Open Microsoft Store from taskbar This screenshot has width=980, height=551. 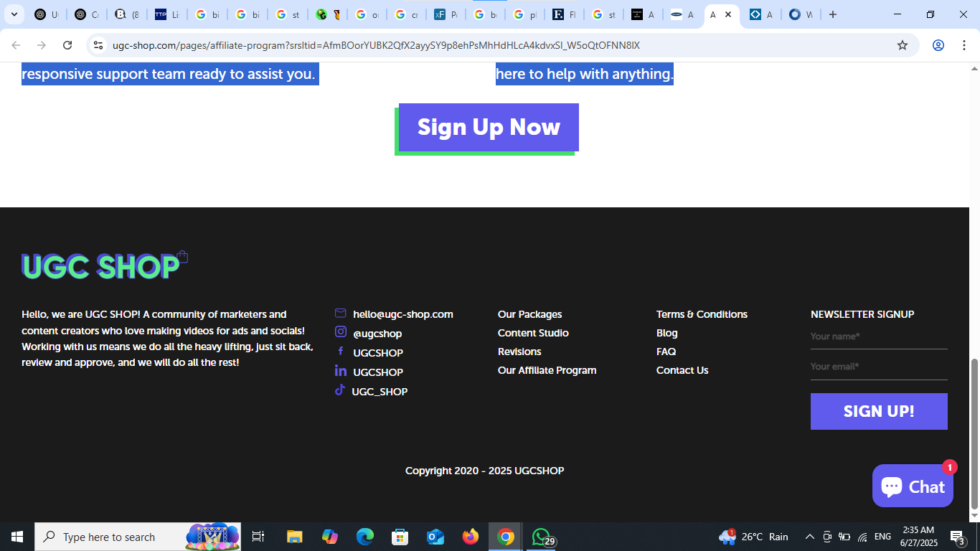[400, 537]
